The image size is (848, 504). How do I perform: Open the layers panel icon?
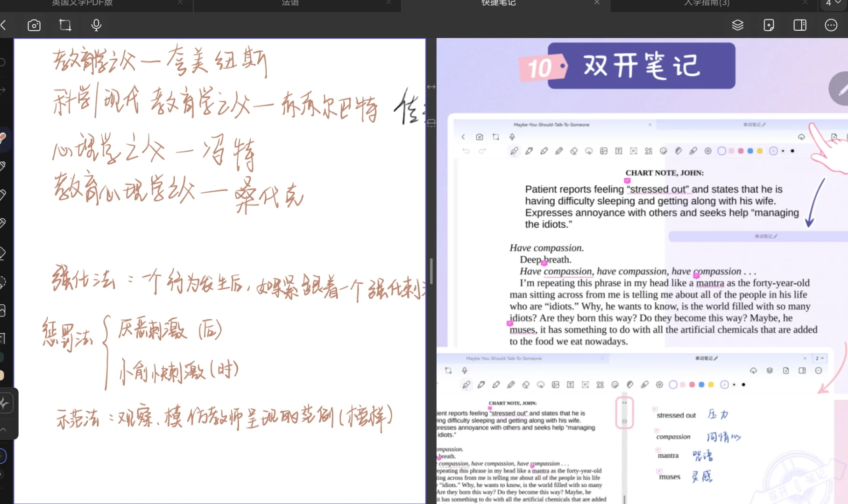[x=738, y=25]
